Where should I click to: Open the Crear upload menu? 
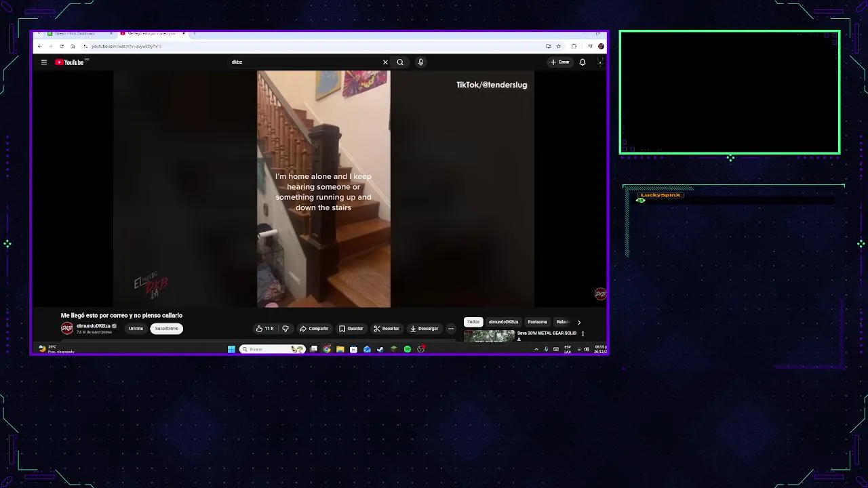point(560,62)
